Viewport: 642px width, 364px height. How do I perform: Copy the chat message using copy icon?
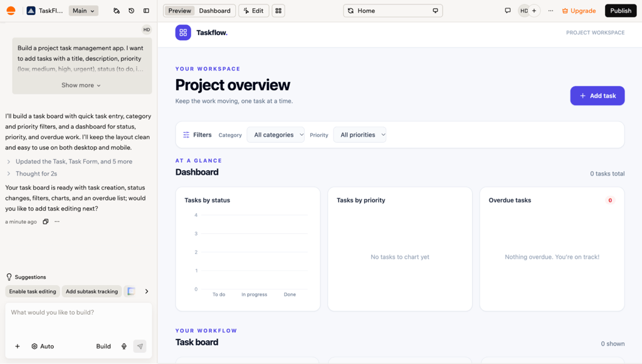[x=45, y=221]
